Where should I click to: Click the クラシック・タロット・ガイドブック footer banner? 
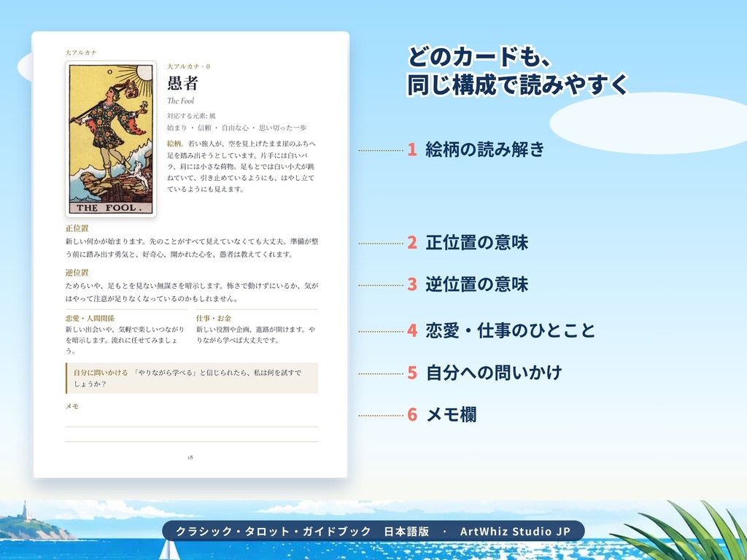click(x=373, y=531)
